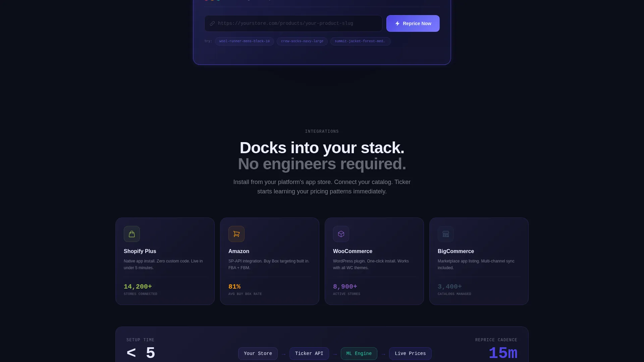Image resolution: width=644 pixels, height=362 pixels.
Task: Click the Reprice Now button
Action: coord(413,23)
